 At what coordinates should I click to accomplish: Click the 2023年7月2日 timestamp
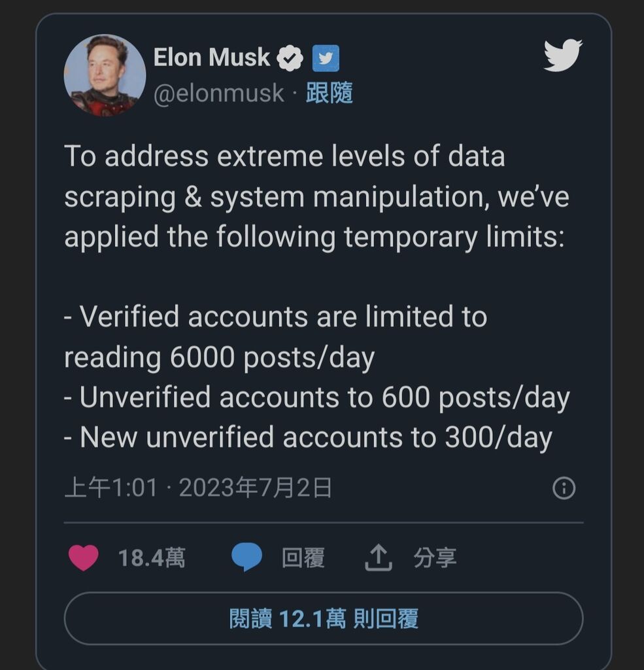pos(255,488)
